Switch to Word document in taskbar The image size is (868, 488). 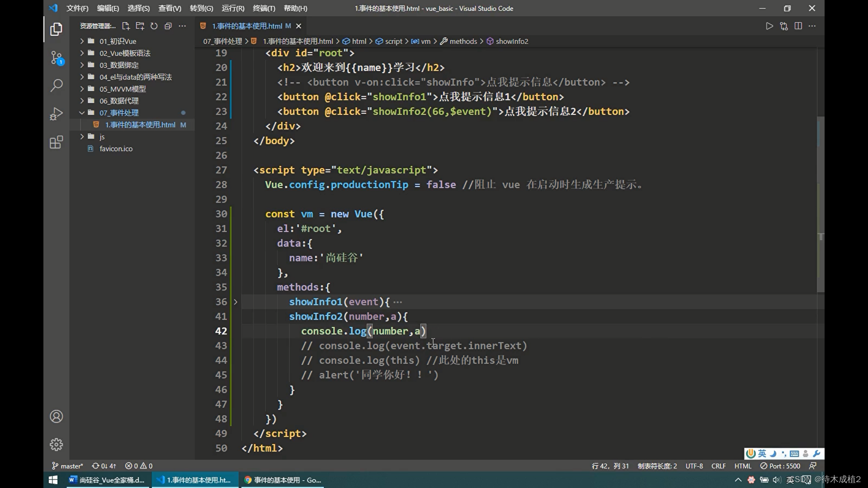tap(107, 480)
